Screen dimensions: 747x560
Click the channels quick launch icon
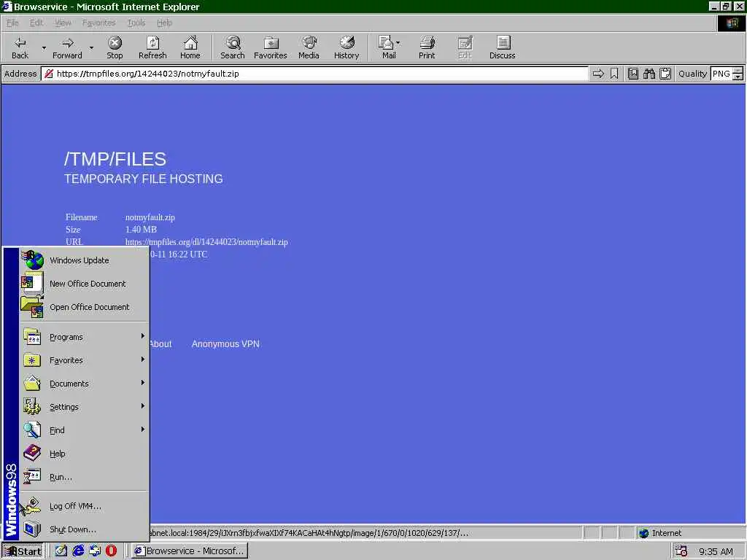tap(95, 551)
